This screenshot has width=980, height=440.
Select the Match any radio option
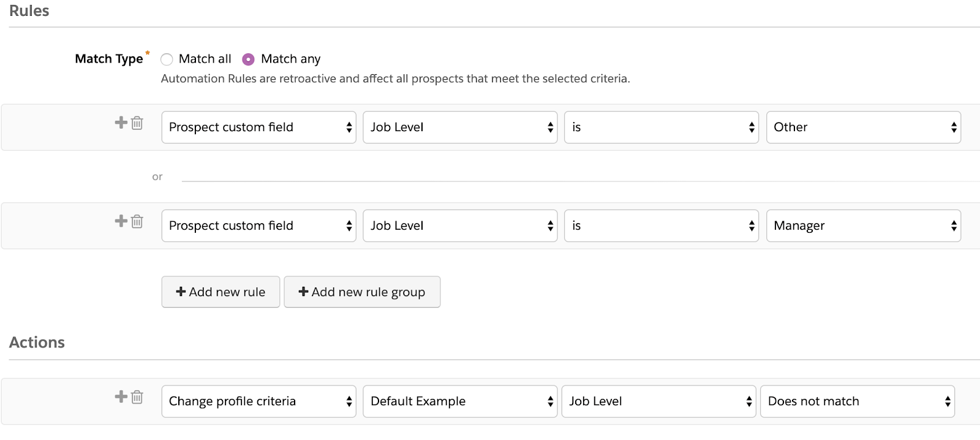pos(248,59)
